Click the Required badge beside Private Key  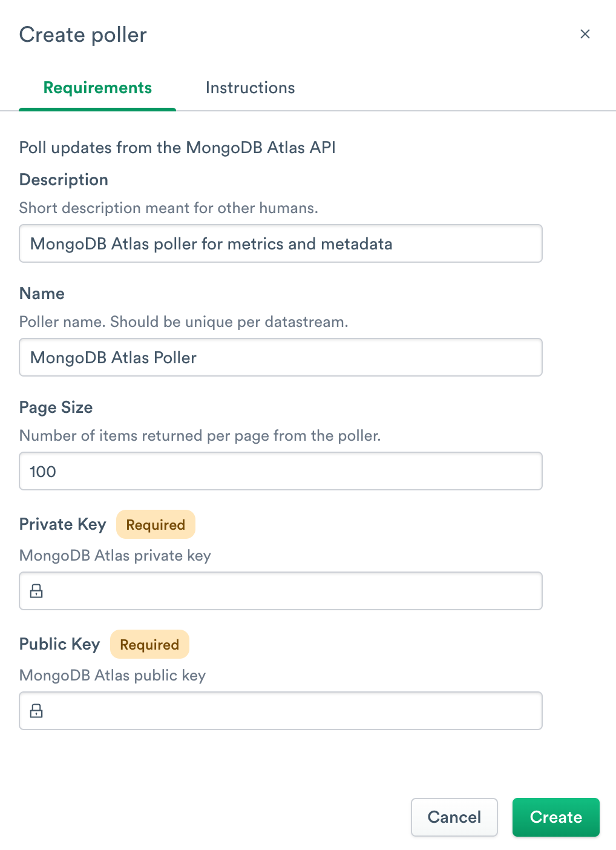(x=156, y=524)
